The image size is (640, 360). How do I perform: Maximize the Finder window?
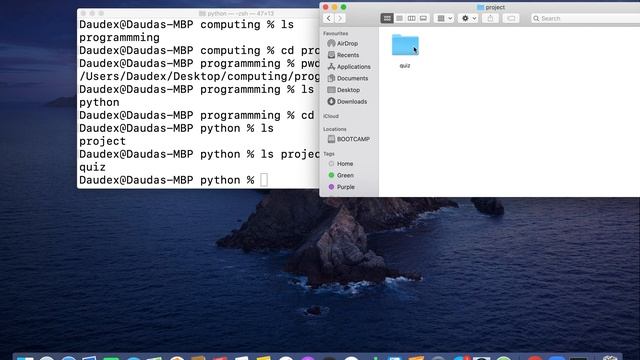coord(344,7)
